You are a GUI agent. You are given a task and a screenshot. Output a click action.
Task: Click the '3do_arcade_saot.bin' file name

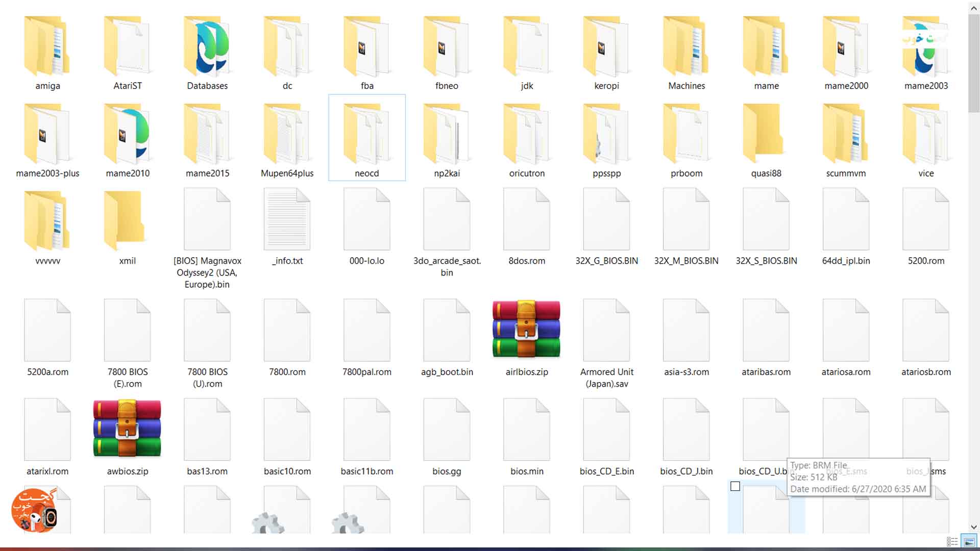pyautogui.click(x=447, y=267)
